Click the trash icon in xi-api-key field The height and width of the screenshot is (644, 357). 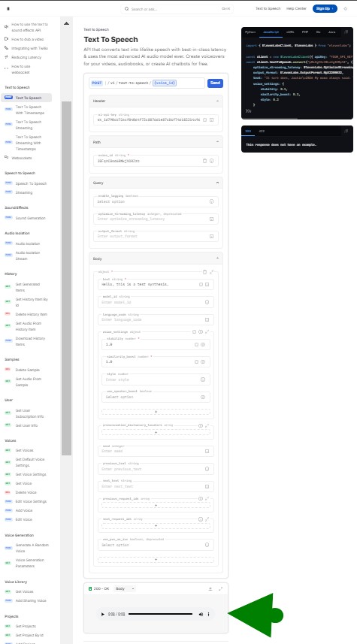pos(205,120)
